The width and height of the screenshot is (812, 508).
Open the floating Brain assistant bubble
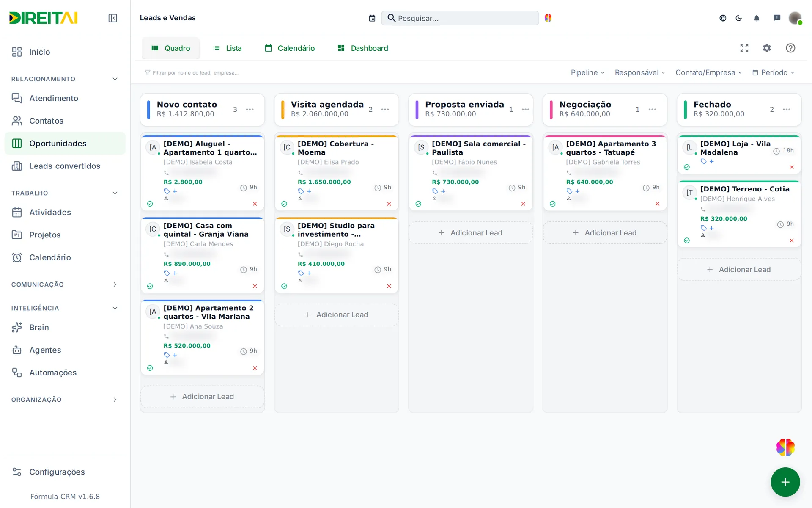click(785, 447)
